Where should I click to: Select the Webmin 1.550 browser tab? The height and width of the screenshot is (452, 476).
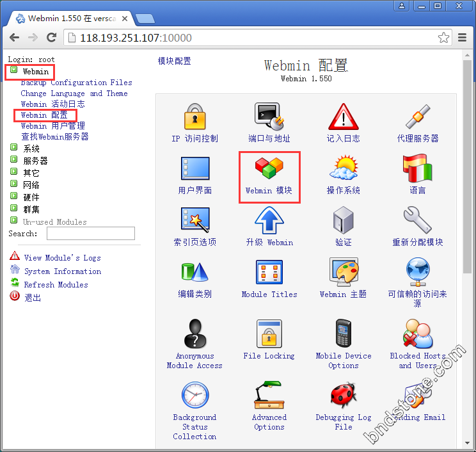coord(72,19)
